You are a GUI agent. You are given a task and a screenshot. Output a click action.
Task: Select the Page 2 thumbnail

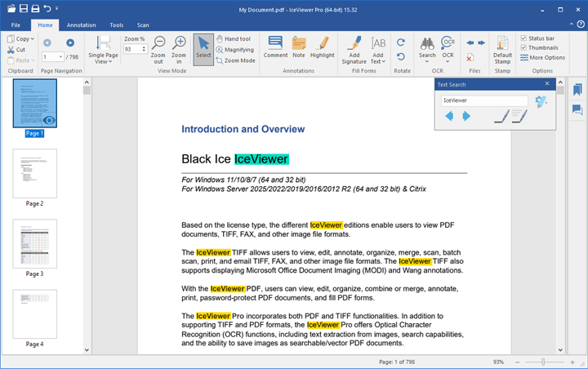(35, 174)
